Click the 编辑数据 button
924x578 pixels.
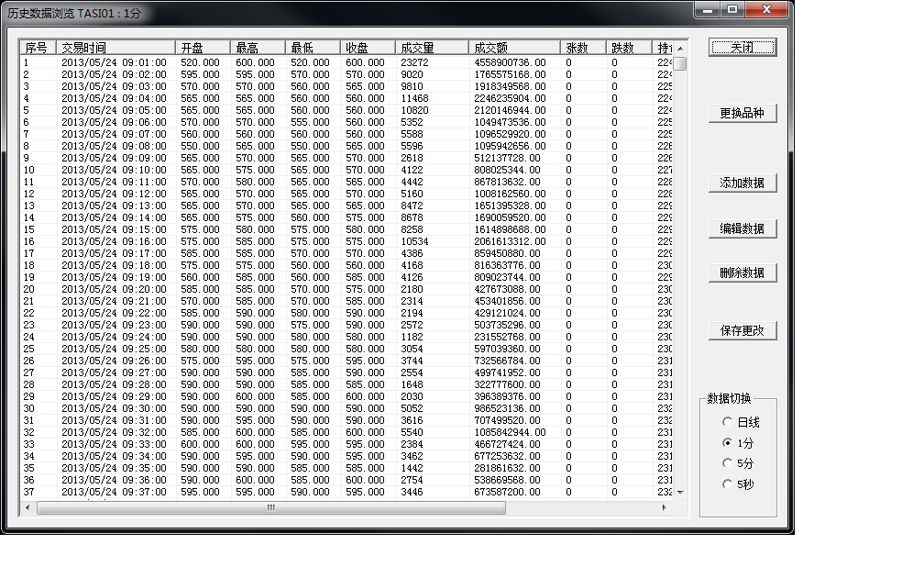point(742,228)
